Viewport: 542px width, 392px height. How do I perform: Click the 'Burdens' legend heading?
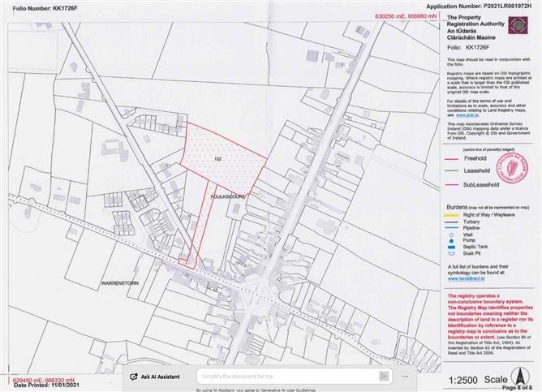click(457, 207)
